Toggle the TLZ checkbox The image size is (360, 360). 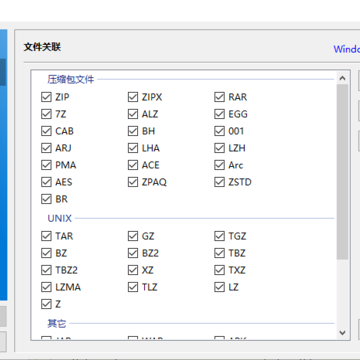pyautogui.click(x=133, y=287)
